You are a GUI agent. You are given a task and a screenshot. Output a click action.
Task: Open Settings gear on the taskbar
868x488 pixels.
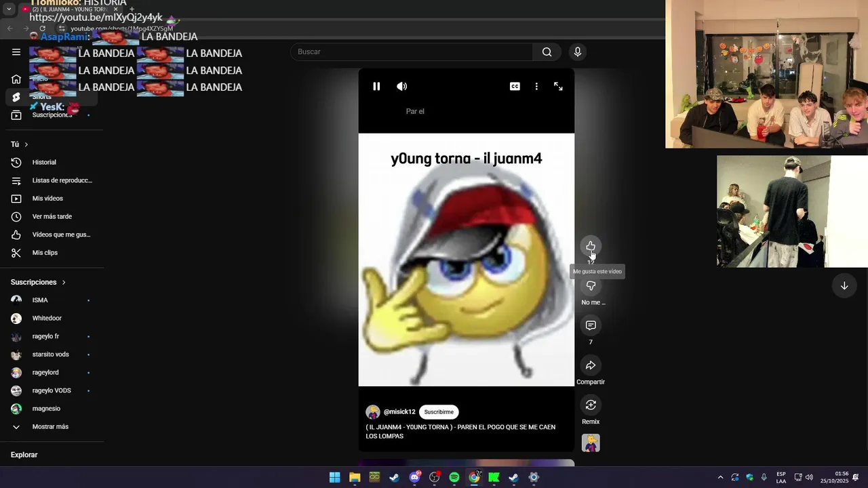coord(534,477)
